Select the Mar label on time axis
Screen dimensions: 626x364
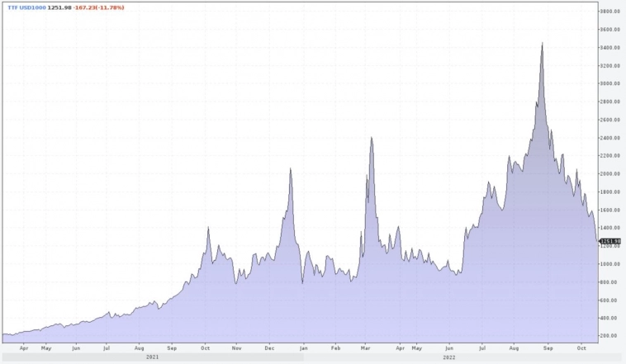pyautogui.click(x=365, y=348)
